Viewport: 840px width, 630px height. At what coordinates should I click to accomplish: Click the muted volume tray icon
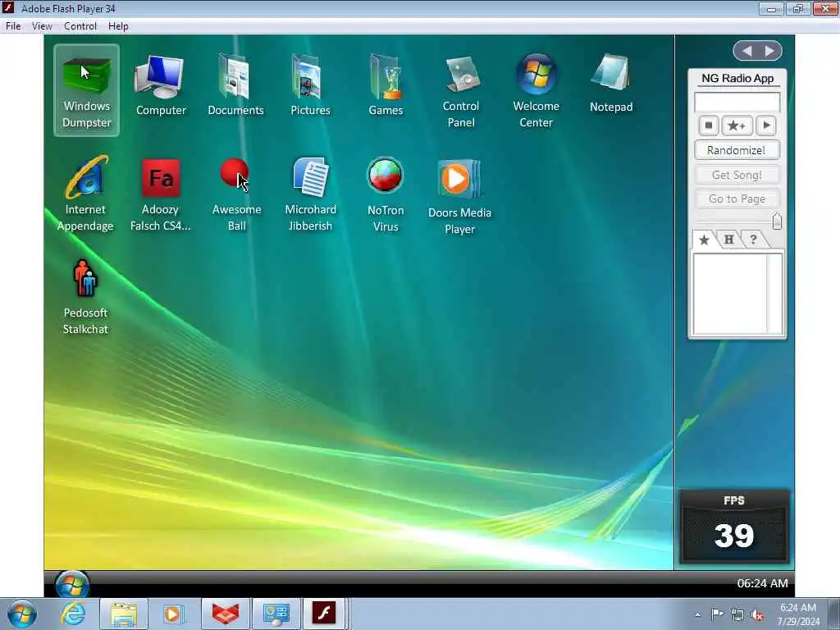(x=757, y=615)
